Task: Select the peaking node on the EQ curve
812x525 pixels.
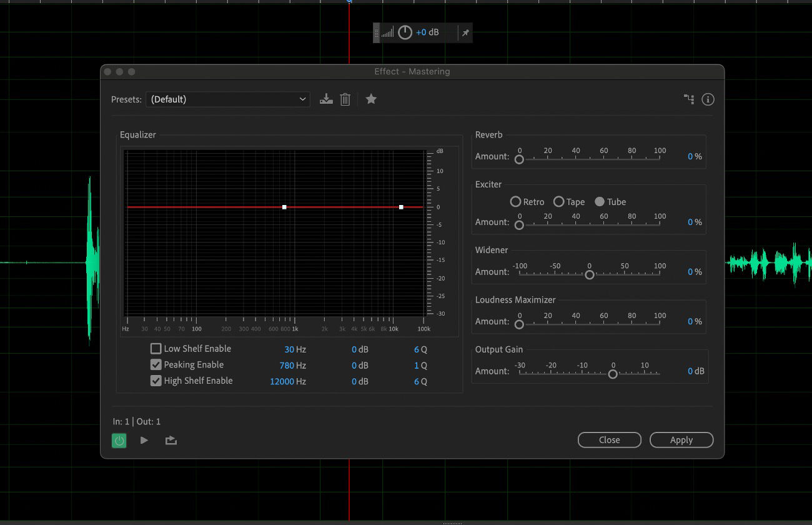Action: [x=285, y=206]
